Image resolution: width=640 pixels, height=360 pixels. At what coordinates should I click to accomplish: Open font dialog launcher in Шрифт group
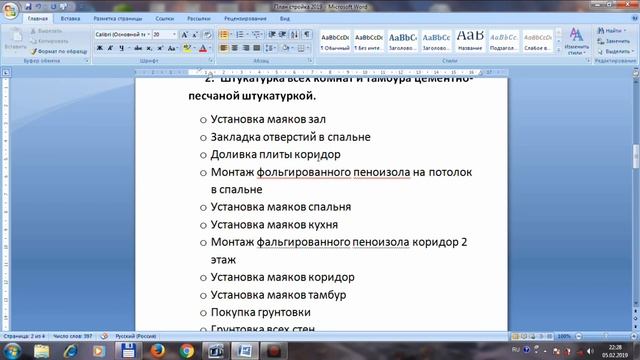pos(211,60)
